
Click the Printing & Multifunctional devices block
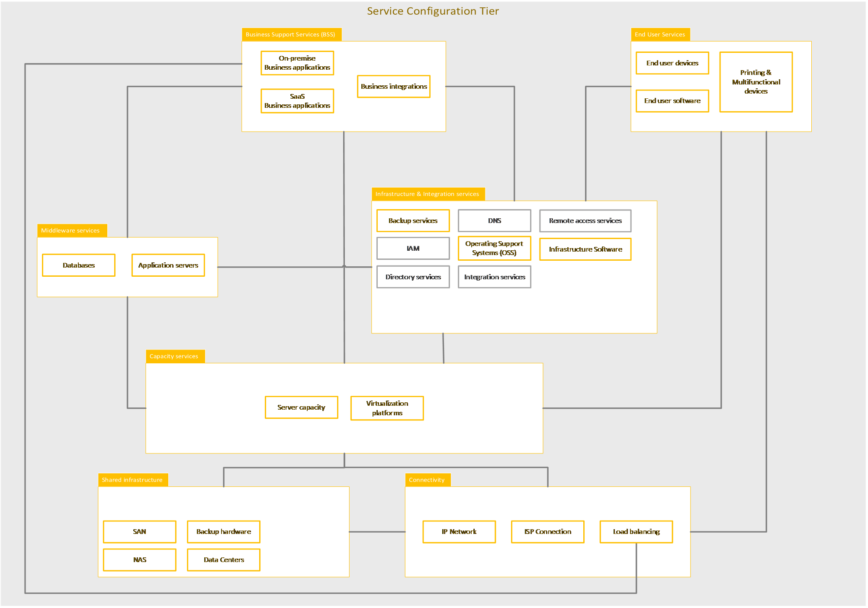755,82
